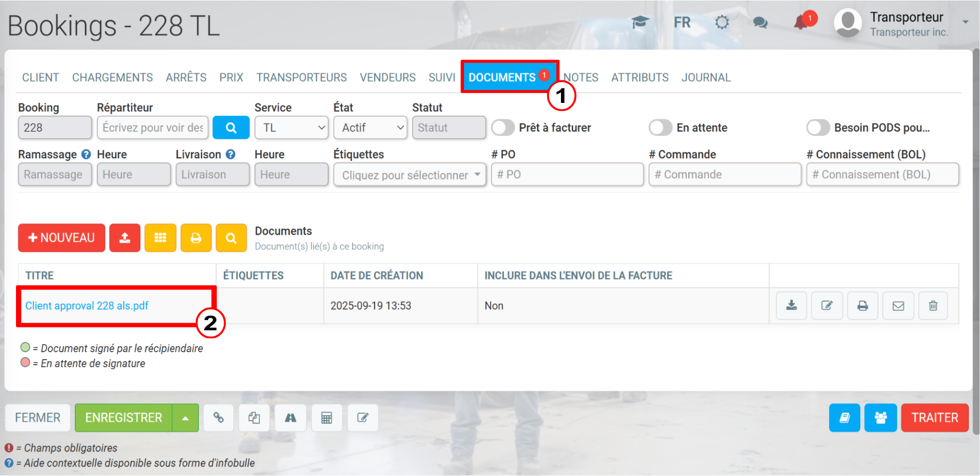
Task: Toggle the En attente switch
Action: tap(660, 128)
